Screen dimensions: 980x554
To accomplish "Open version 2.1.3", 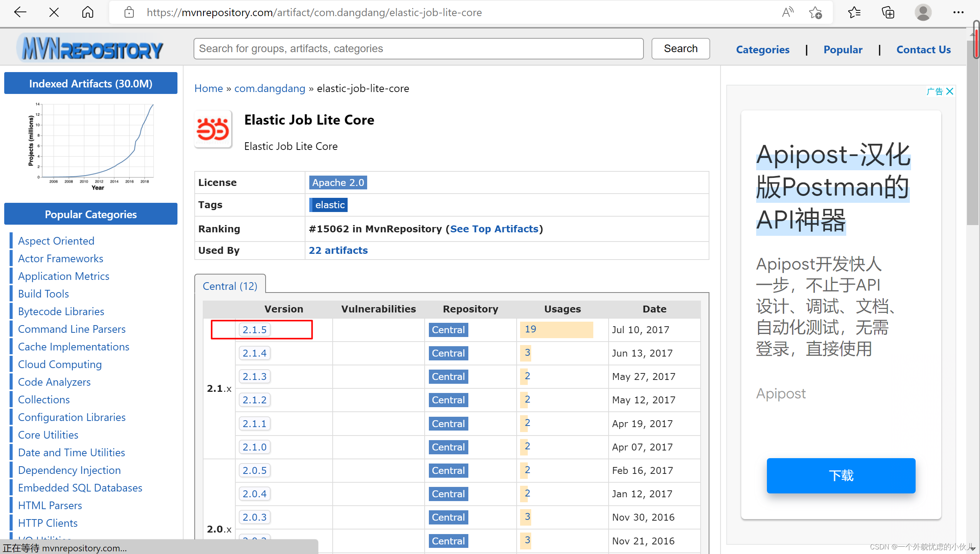I will pos(254,376).
